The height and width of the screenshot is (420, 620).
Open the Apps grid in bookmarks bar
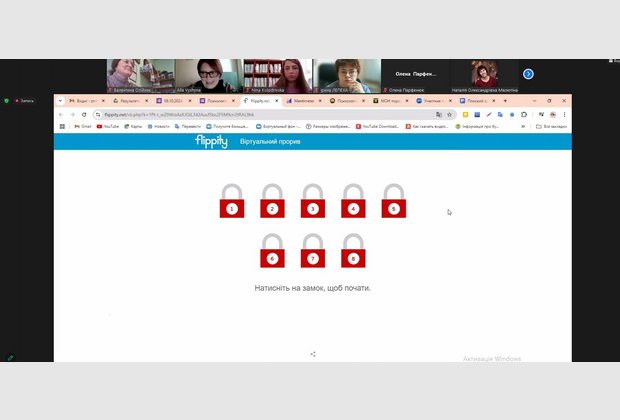(x=62, y=127)
